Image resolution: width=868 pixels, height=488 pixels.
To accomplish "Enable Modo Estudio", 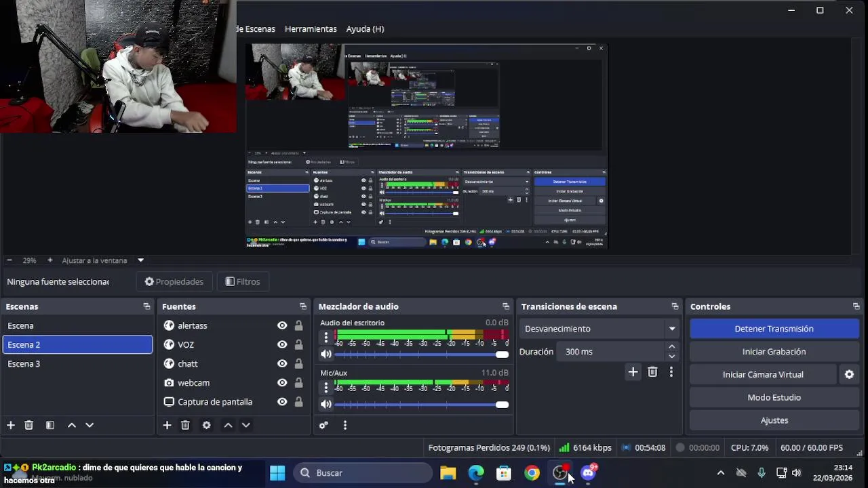I will click(774, 397).
